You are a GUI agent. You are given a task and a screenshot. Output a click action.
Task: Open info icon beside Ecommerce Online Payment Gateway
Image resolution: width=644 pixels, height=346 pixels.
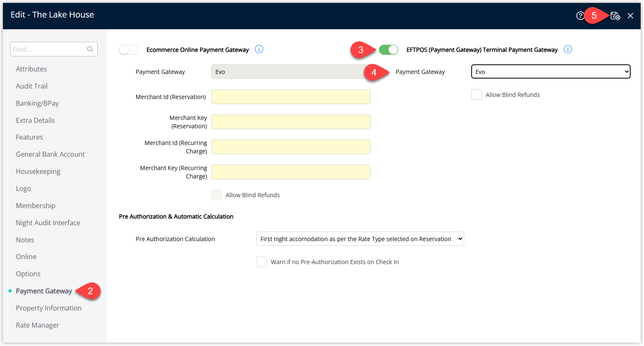coord(259,49)
